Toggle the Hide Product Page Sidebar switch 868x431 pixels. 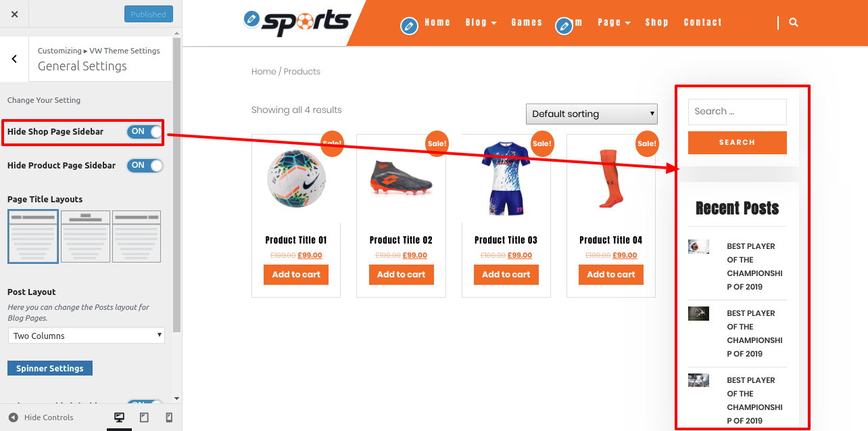click(x=145, y=165)
